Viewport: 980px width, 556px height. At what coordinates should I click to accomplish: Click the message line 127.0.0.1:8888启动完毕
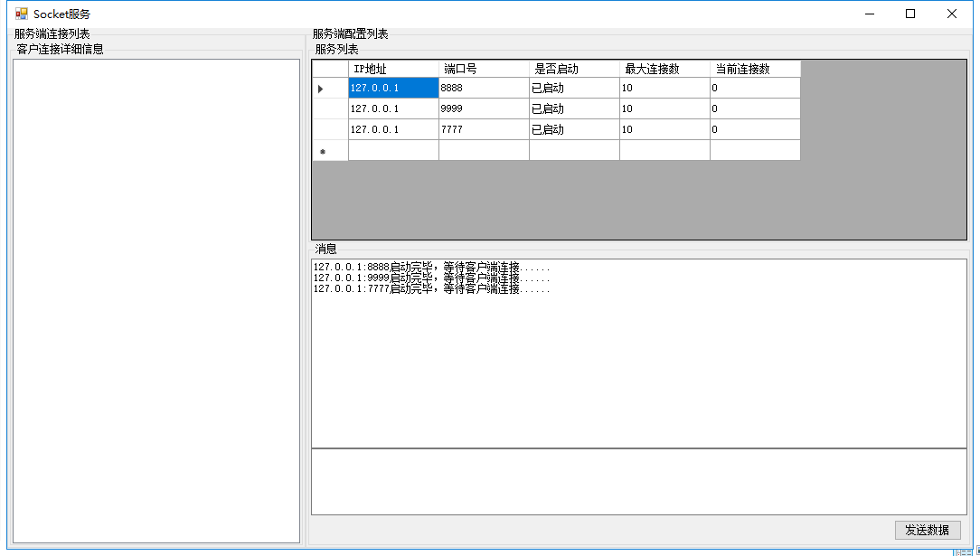pyautogui.click(x=432, y=268)
